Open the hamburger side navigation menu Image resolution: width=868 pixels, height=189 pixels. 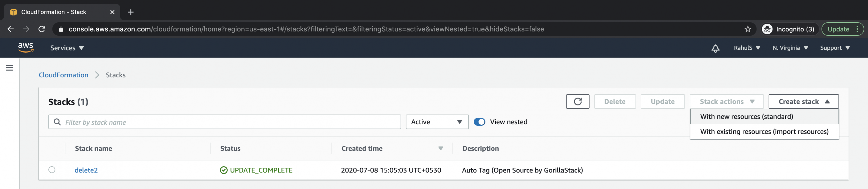pos(10,68)
